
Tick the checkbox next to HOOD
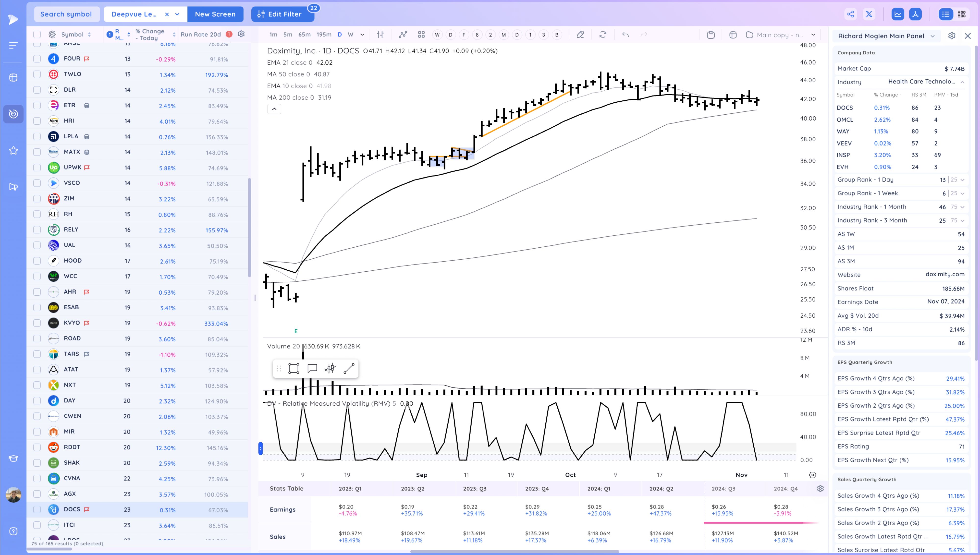pyautogui.click(x=37, y=261)
